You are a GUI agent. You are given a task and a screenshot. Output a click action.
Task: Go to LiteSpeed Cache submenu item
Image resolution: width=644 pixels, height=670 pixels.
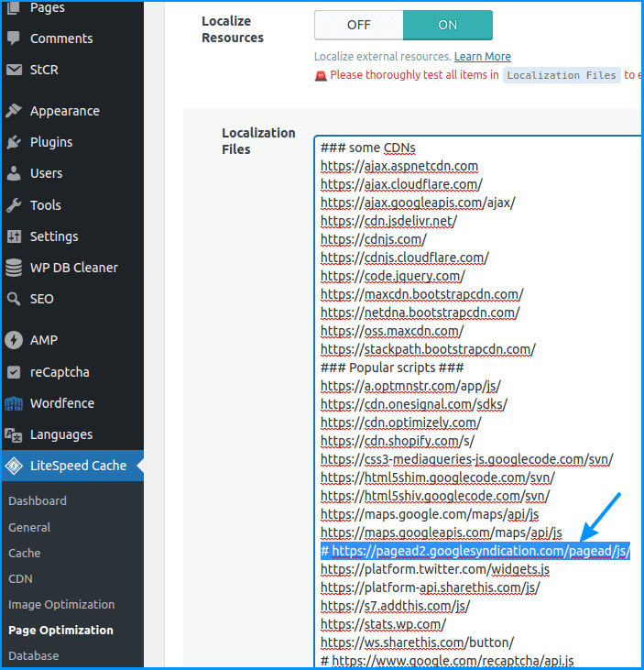point(25,553)
